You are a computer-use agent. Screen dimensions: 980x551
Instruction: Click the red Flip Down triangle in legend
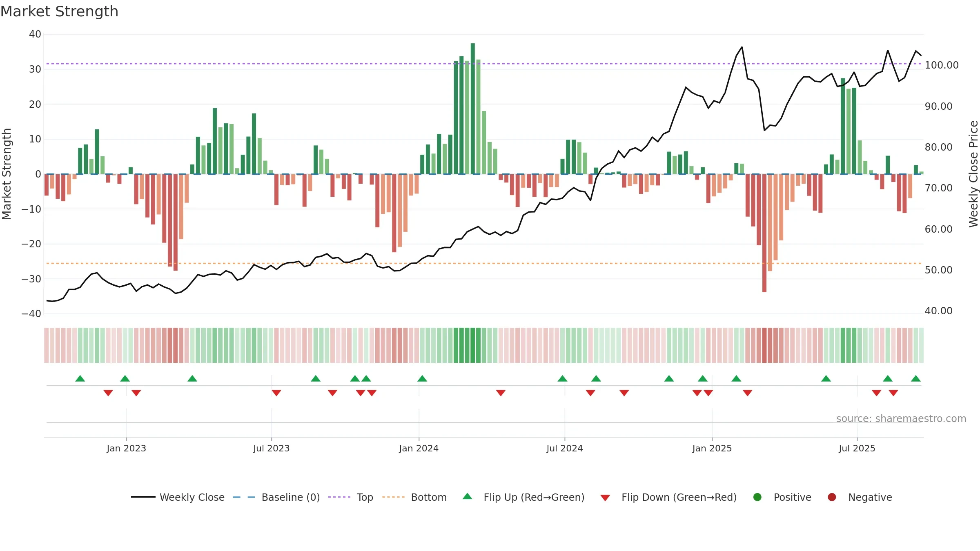pyautogui.click(x=605, y=498)
